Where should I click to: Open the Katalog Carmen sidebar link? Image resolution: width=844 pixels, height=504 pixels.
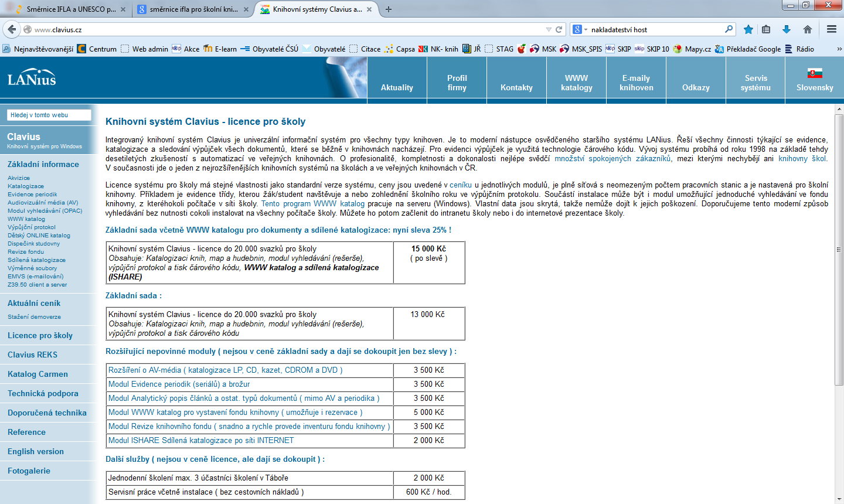click(x=38, y=374)
